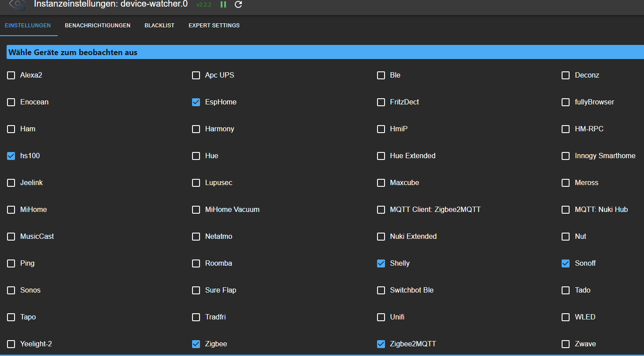Check the MiHome option

(x=11, y=210)
